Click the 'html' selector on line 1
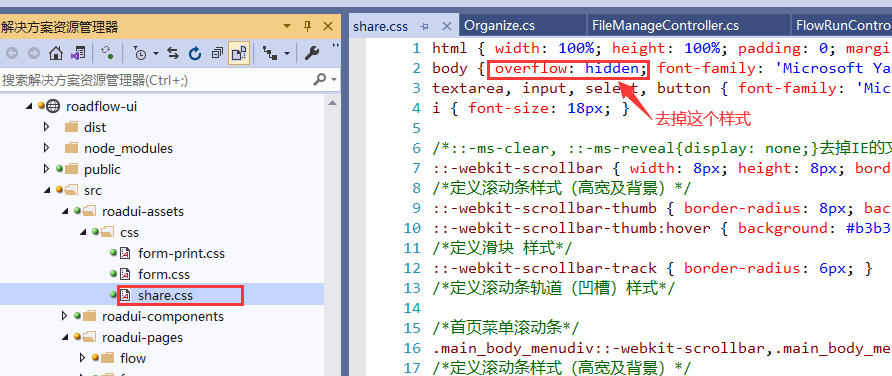 [449, 48]
